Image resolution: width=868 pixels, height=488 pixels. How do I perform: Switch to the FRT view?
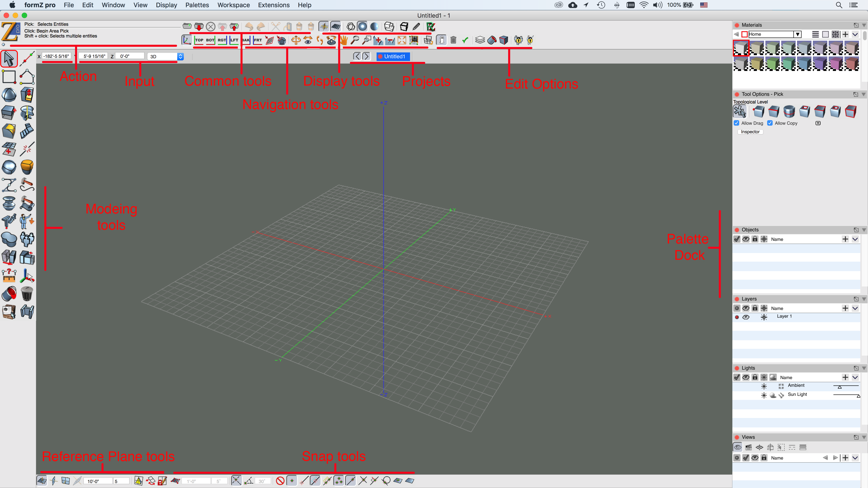258,40
